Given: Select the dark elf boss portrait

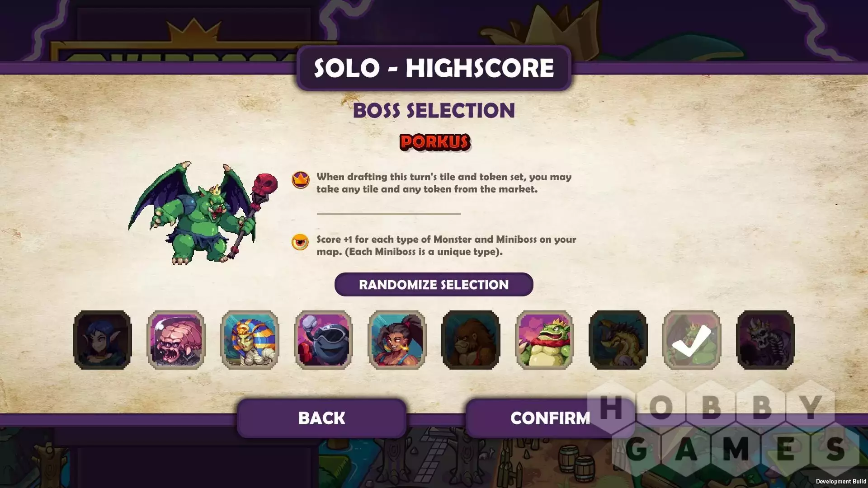Looking at the screenshot, I should point(103,340).
